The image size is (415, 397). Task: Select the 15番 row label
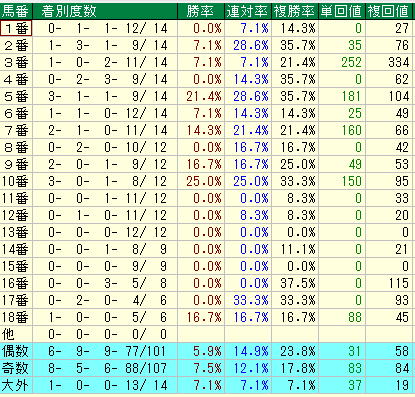[x=16, y=266]
